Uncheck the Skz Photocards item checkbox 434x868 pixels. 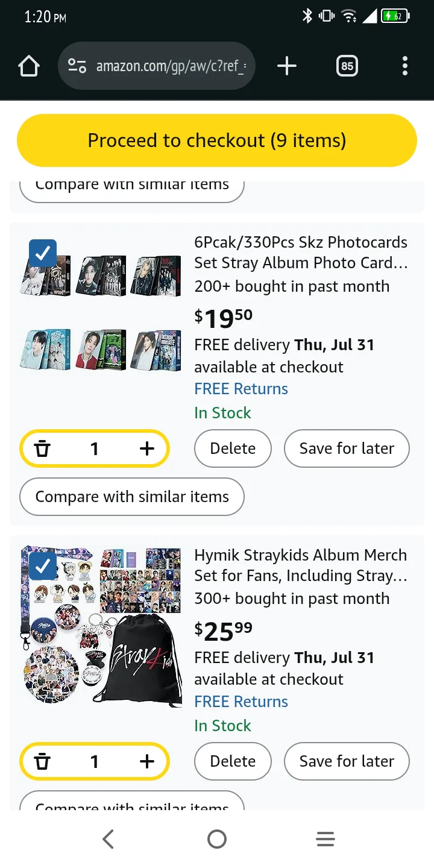coord(43,254)
